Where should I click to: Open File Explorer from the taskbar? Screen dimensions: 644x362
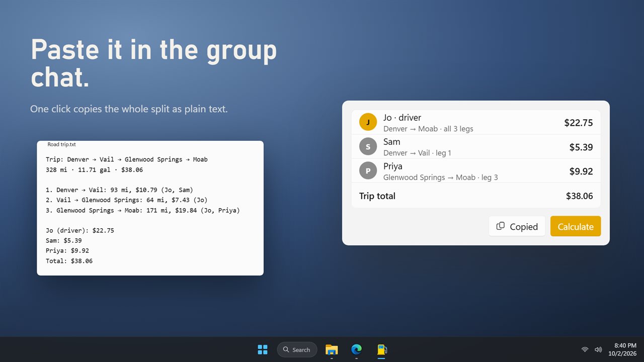click(332, 349)
